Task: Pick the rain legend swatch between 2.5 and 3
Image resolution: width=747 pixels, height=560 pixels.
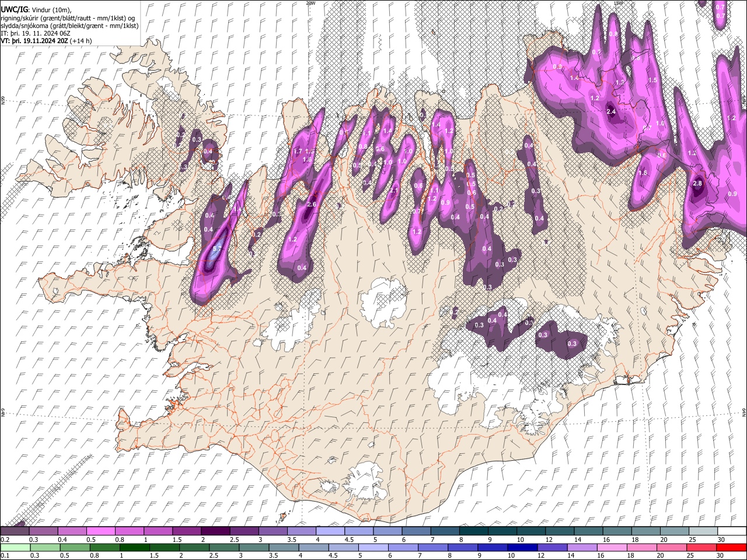Action: click(225, 547)
